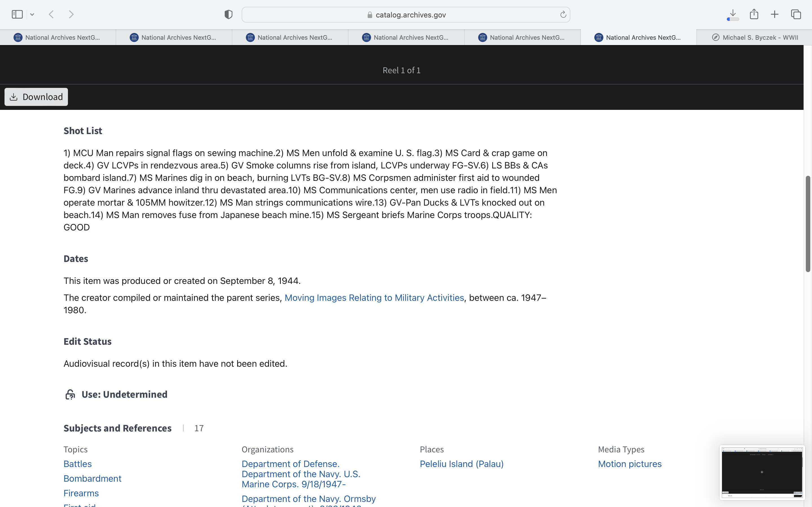The image size is (812, 507).
Task: Open the sidebar dropdown chevron
Action: coord(32,14)
